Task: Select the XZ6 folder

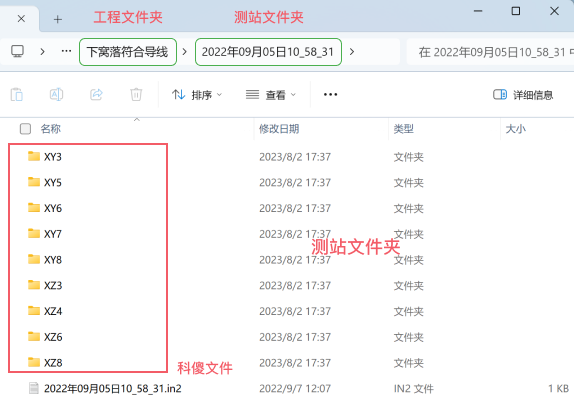Action: [x=53, y=337]
